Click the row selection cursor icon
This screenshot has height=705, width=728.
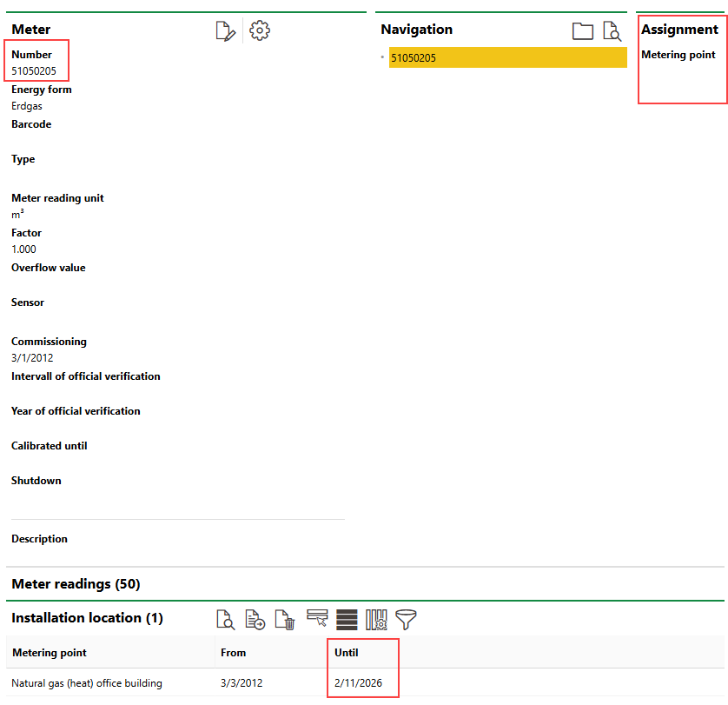(317, 619)
